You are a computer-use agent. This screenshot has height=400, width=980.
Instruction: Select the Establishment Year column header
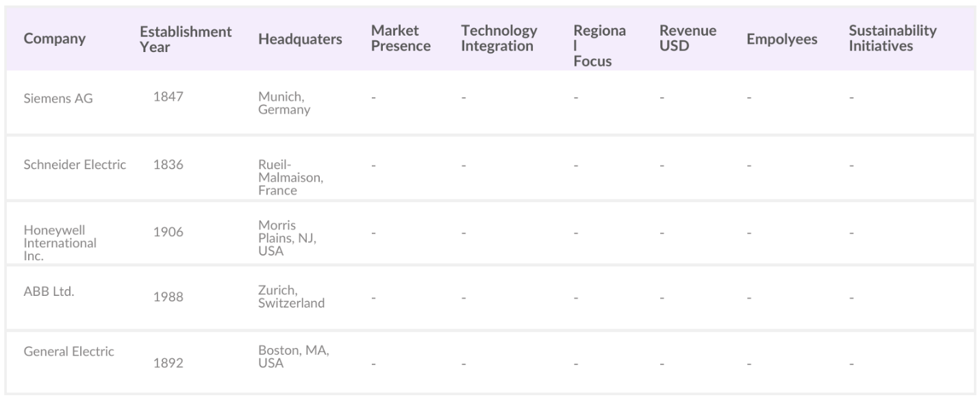[x=186, y=39]
